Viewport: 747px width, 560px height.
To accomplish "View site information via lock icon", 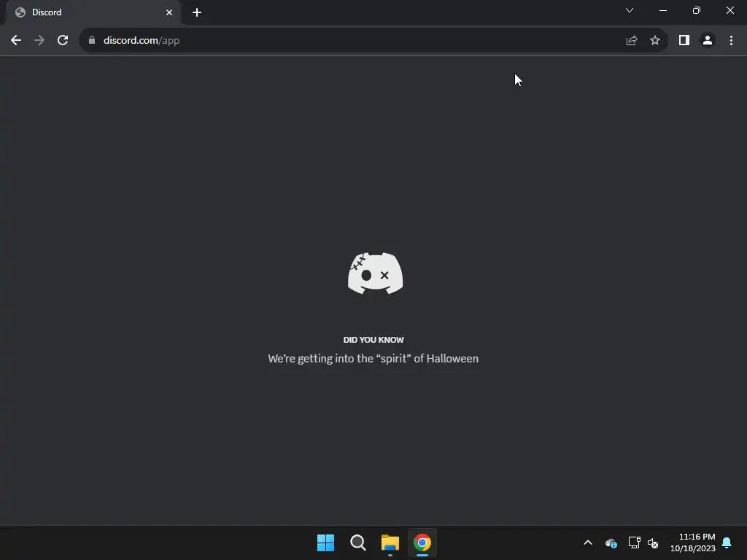I will [92, 41].
